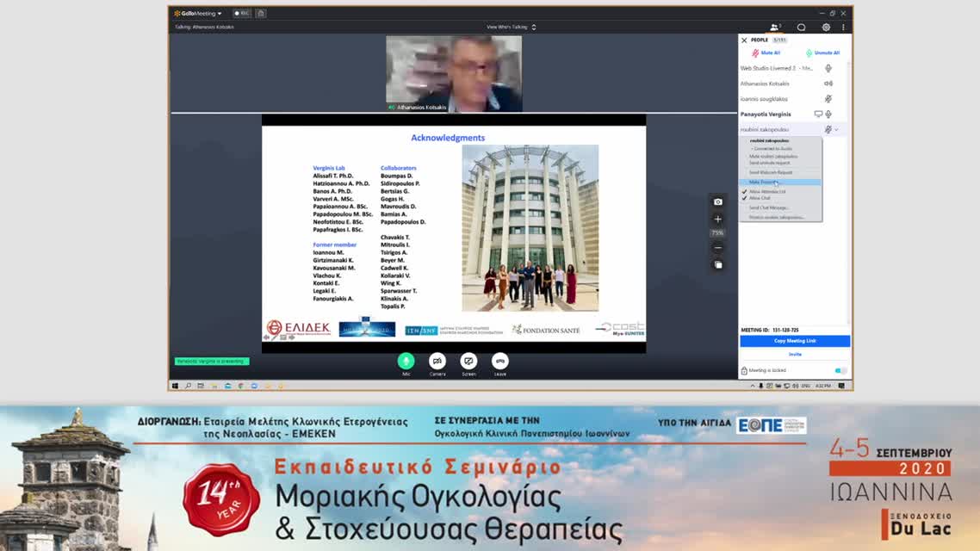Open the chevron next to roubini zakopoulou
This screenshot has width=980, height=551.
tap(836, 128)
